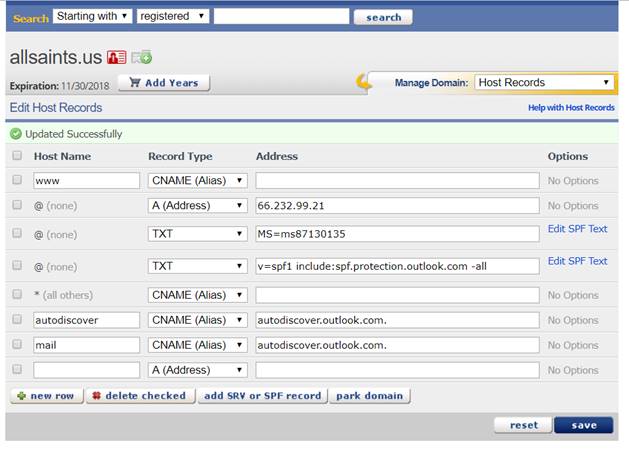Image resolution: width=629 pixels, height=452 pixels.
Task: Open record type dropdown for mail row
Action: tap(197, 345)
